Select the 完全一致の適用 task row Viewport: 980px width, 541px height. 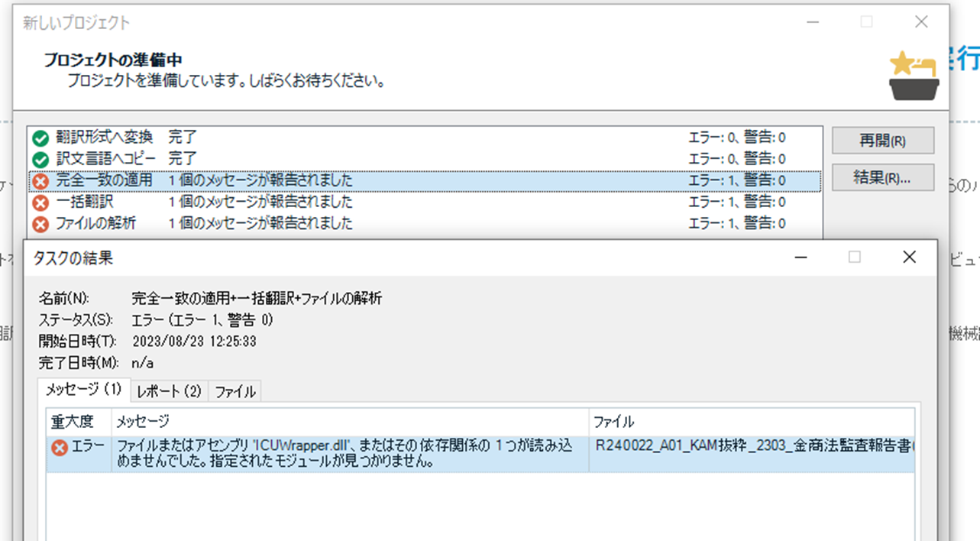tap(229, 180)
